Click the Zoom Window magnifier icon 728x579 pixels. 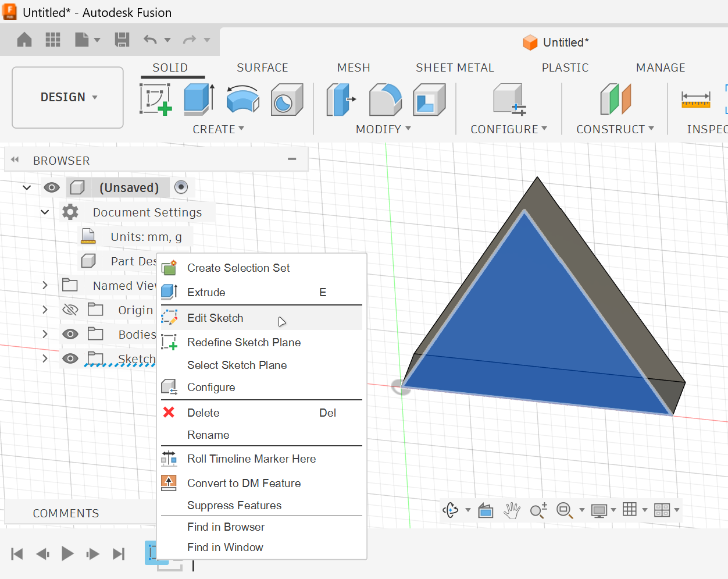pos(564,510)
